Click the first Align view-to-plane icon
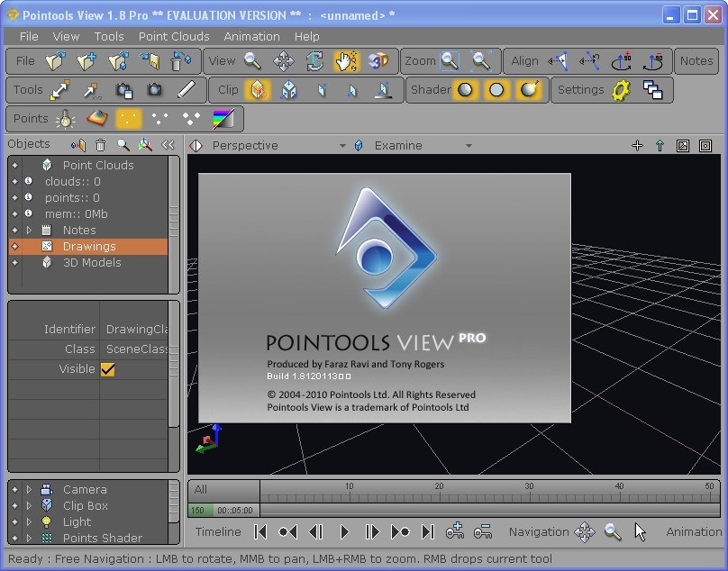Screen dimensions: 728x571 coord(558,61)
